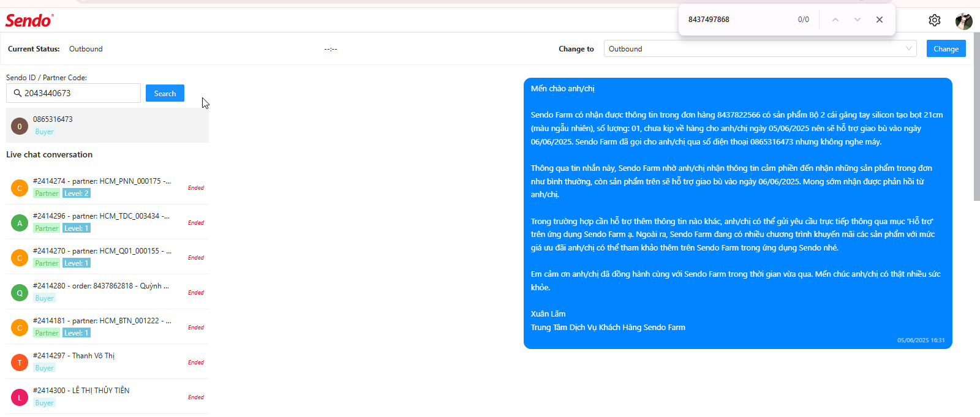Click avatar 'C' of chat #2414270
This screenshot has width=980, height=417.
pyautogui.click(x=20, y=258)
